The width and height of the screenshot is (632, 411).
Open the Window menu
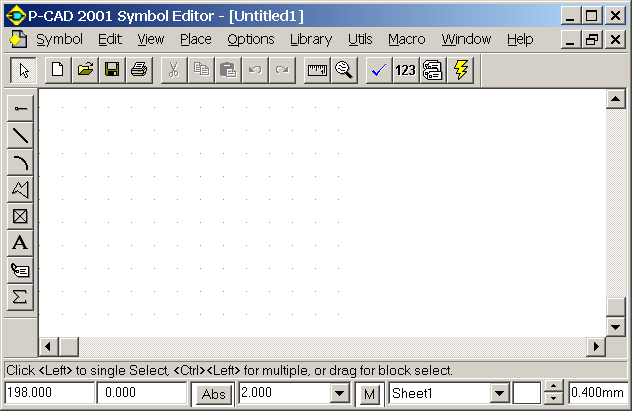(x=466, y=39)
